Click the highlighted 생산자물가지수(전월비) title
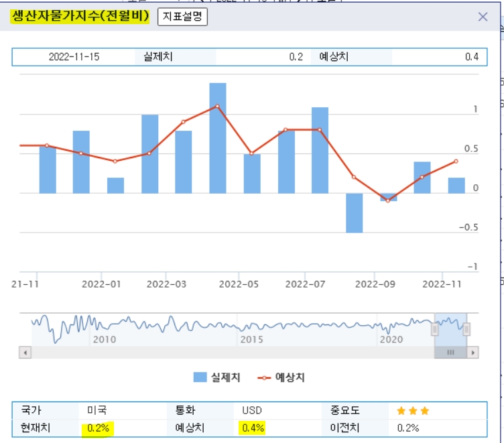 tap(80, 16)
